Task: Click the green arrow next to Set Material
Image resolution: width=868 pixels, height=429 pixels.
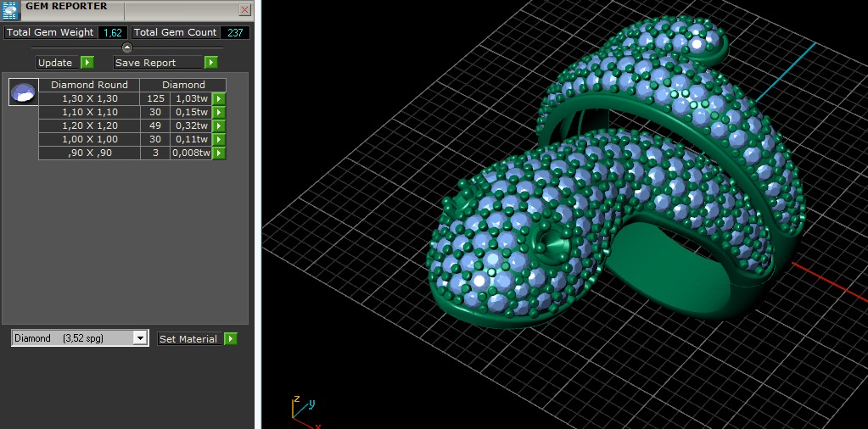Action: coord(230,339)
